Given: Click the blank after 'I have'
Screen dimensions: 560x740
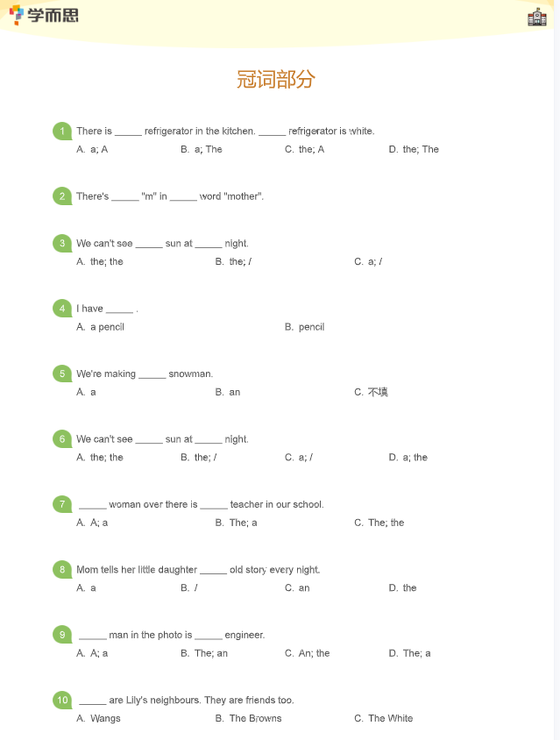Looking at the screenshot, I should (120, 310).
